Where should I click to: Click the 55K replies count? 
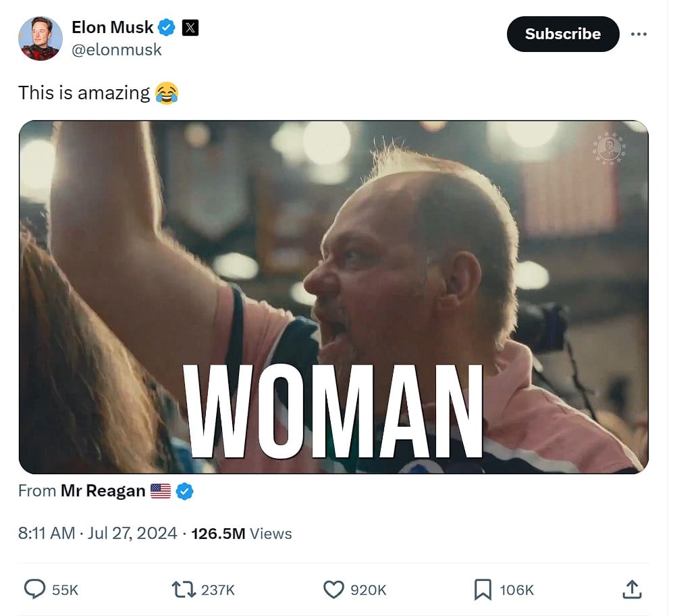tap(65, 590)
